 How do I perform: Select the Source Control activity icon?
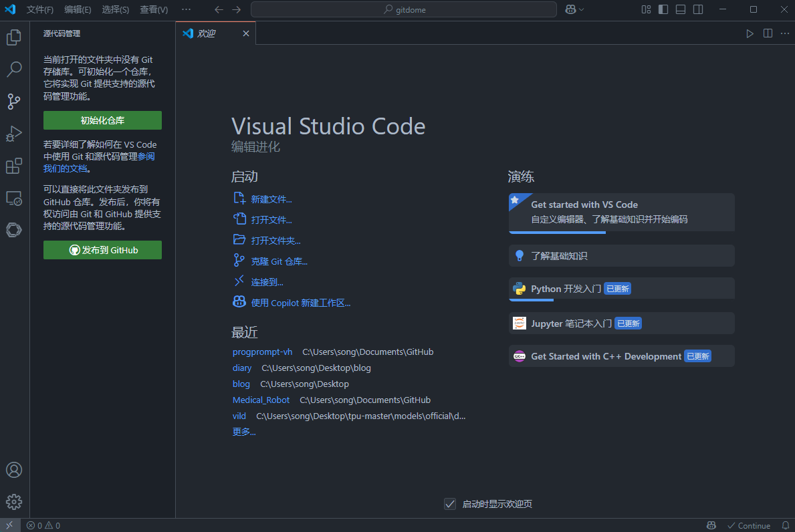pos(14,102)
